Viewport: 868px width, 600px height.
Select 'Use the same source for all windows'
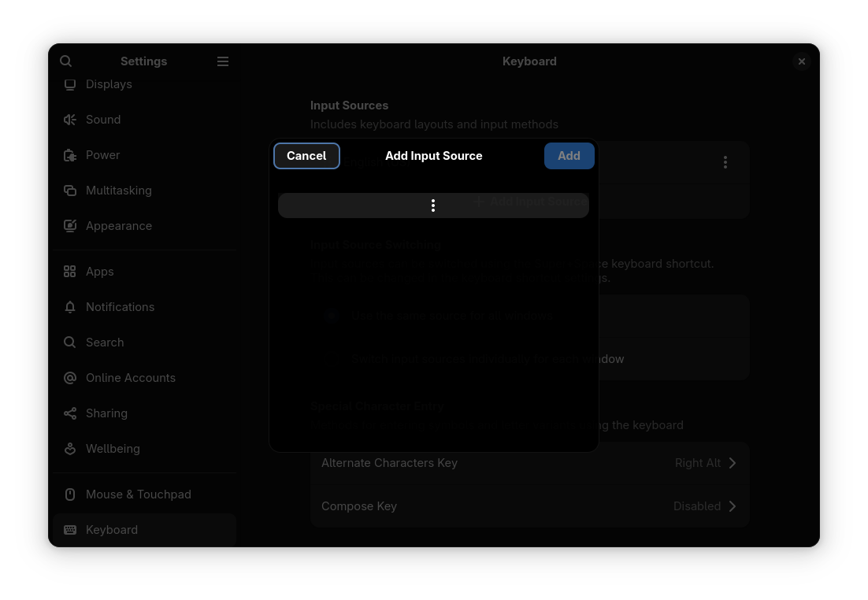click(x=530, y=316)
